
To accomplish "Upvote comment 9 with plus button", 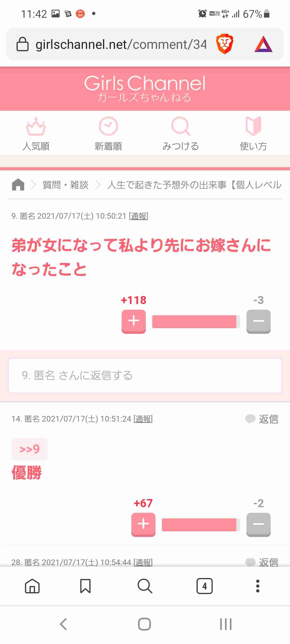I will tap(134, 321).
